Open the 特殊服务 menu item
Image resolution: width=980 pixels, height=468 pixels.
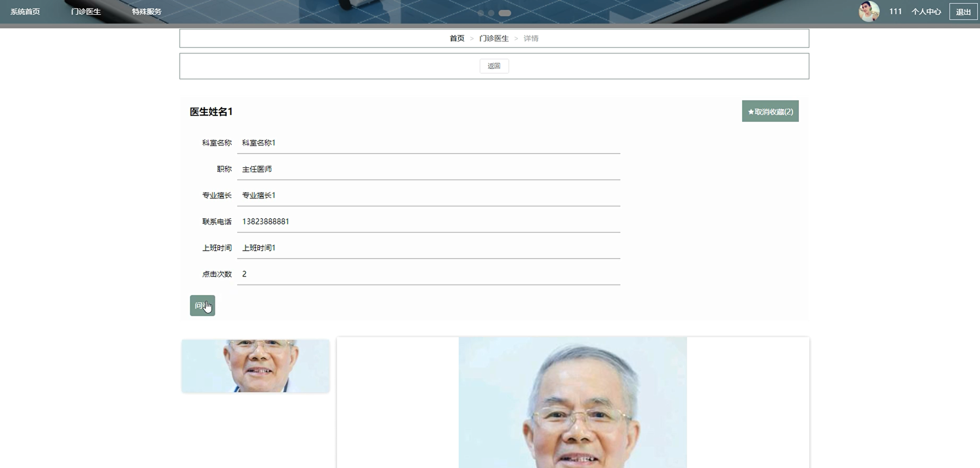pos(147,11)
